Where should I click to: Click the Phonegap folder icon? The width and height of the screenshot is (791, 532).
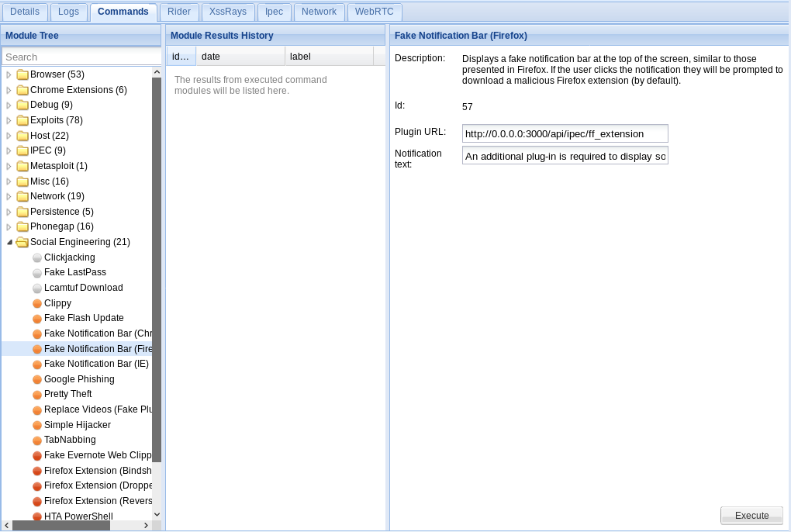tap(22, 227)
